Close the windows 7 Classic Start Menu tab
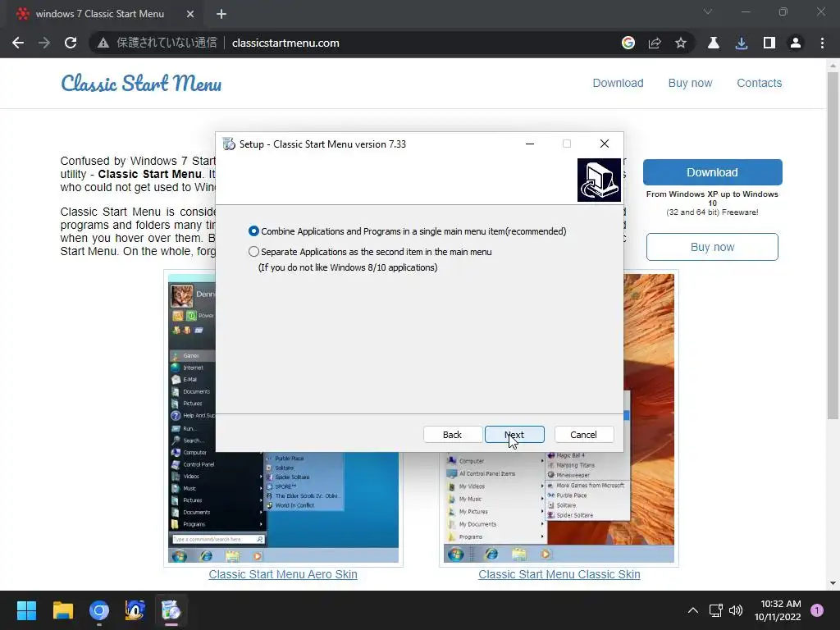This screenshot has width=840, height=630. pyautogui.click(x=190, y=14)
